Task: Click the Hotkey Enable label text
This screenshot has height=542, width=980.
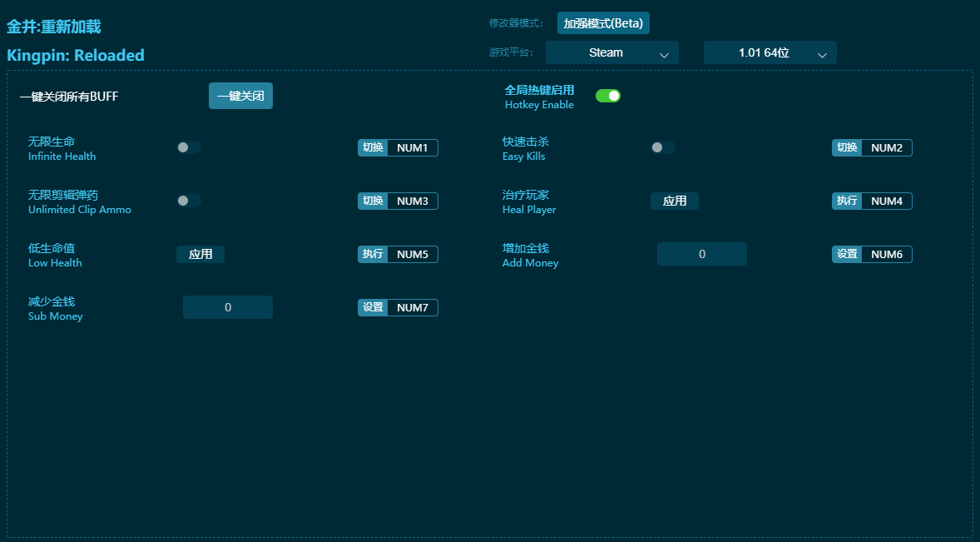Action: (x=539, y=104)
